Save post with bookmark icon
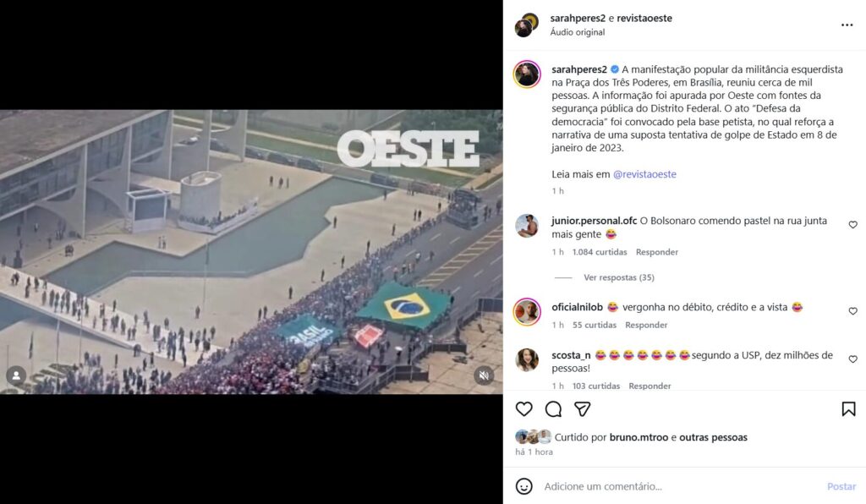The image size is (866, 504). coord(848,409)
